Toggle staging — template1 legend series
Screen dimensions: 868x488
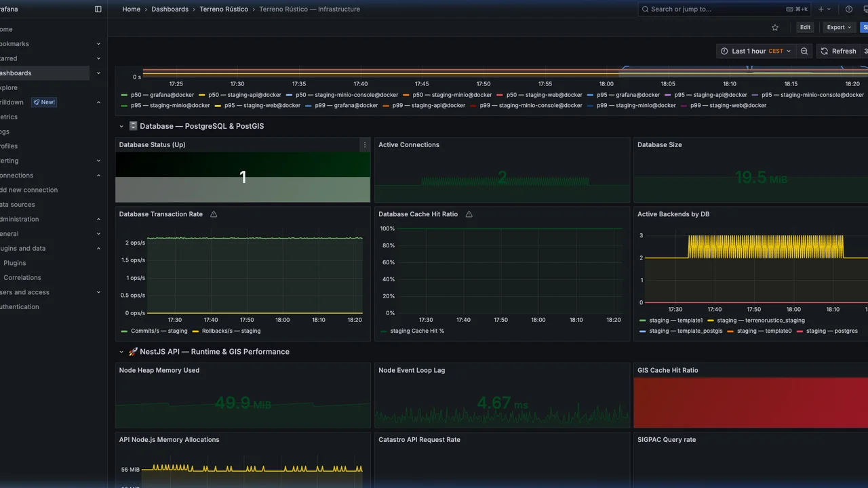(x=676, y=321)
